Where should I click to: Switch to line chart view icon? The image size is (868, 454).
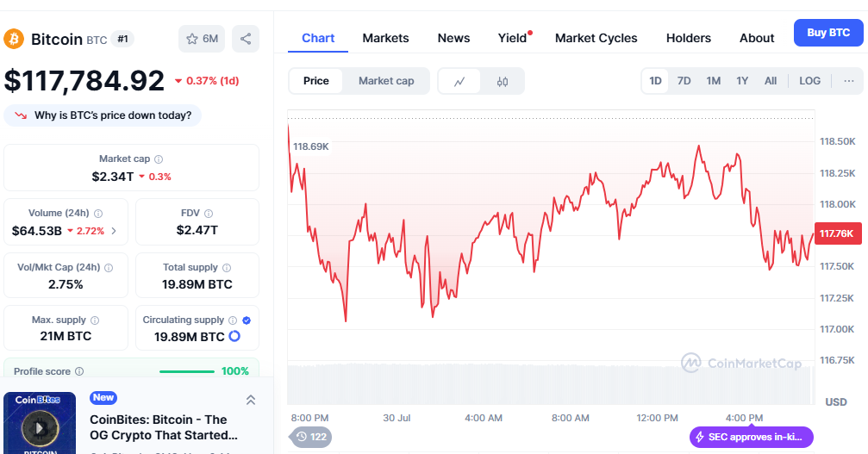point(460,81)
